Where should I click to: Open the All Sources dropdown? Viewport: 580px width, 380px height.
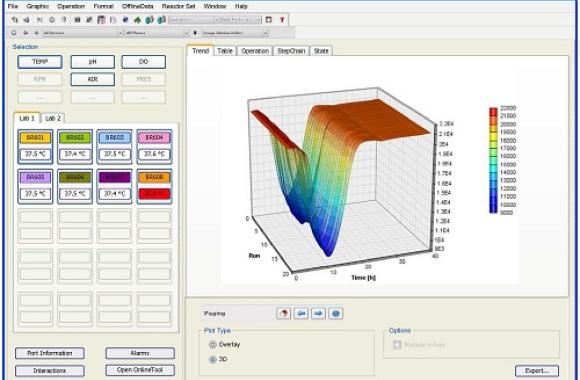[82, 33]
